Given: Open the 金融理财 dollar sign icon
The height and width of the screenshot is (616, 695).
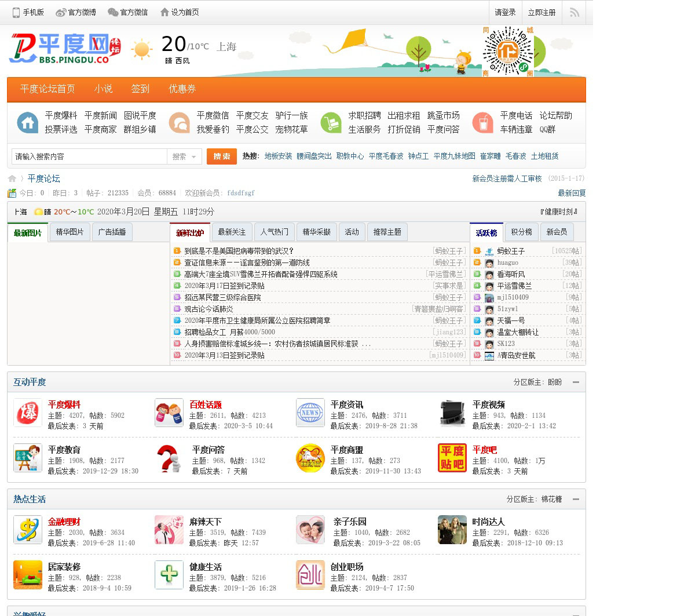Looking at the screenshot, I should (x=28, y=530).
